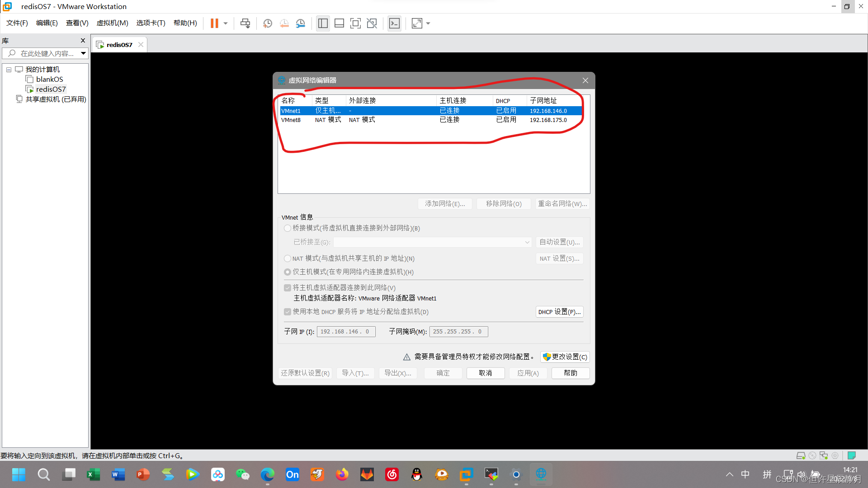Image resolution: width=868 pixels, height=488 pixels.
Task: Revert to the previous snapshot
Action: click(284, 23)
